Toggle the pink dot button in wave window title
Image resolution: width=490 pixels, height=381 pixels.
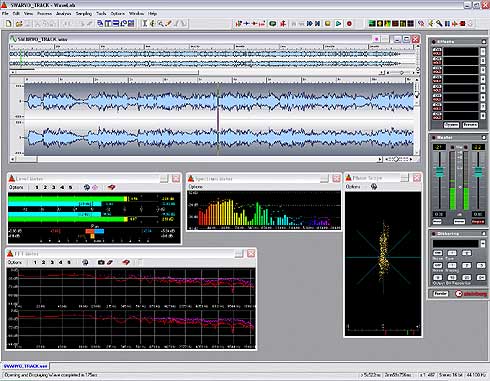pos(376,39)
